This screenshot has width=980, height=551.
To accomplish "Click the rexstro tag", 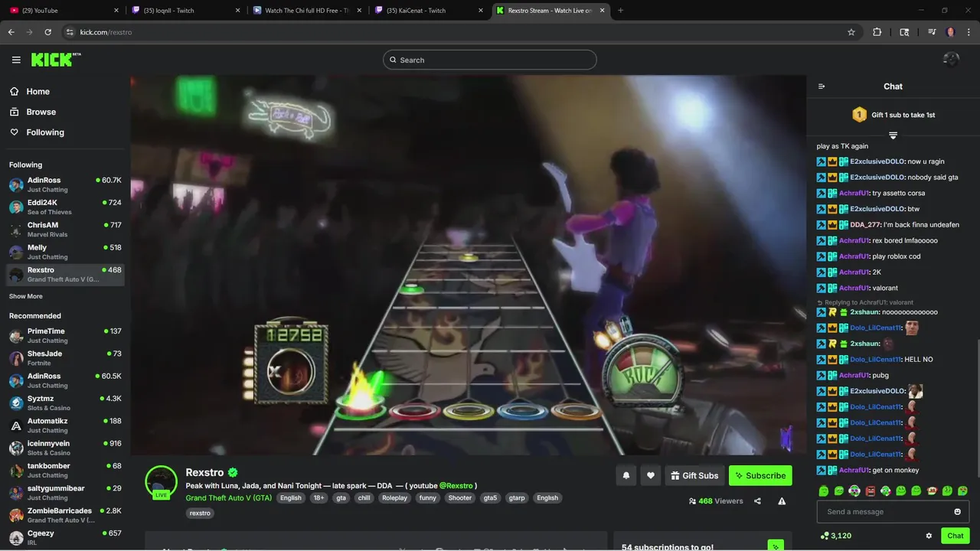I will (200, 514).
